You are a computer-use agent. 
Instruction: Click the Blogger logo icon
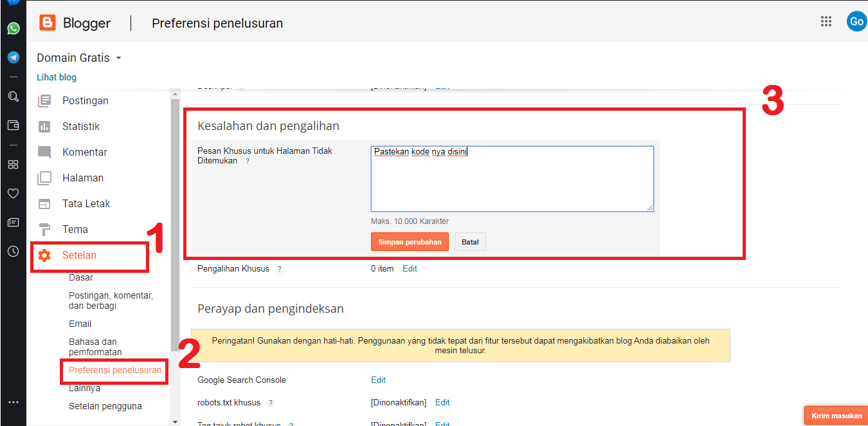(48, 23)
